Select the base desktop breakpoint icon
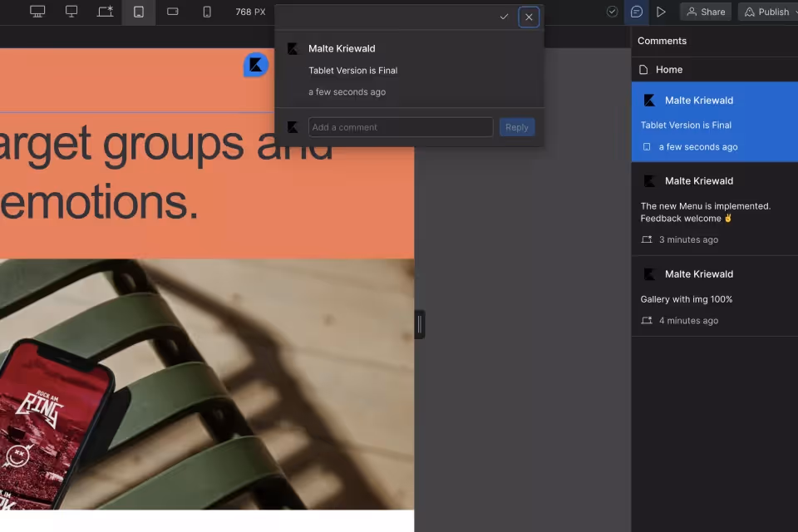Screen dimensions: 798x532 point(71,12)
